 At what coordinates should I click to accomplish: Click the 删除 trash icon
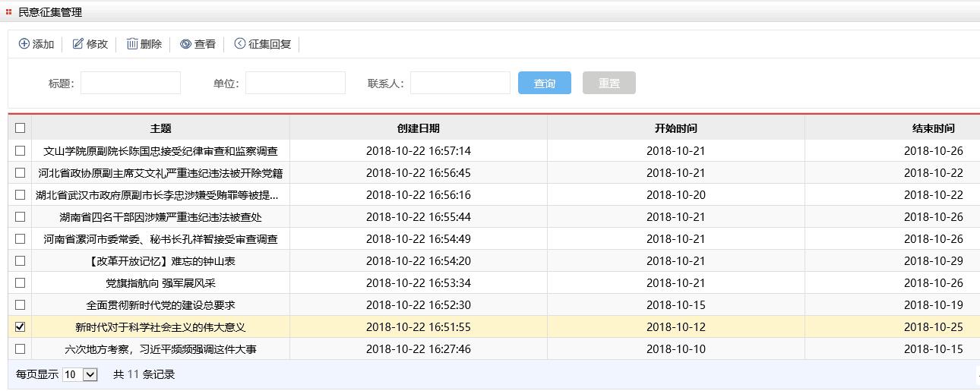pyautogui.click(x=132, y=44)
